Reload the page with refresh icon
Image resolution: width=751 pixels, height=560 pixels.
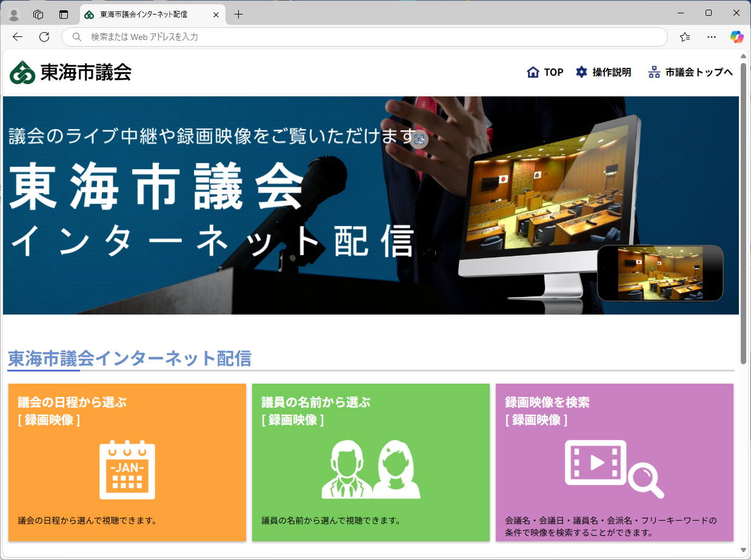(x=44, y=37)
